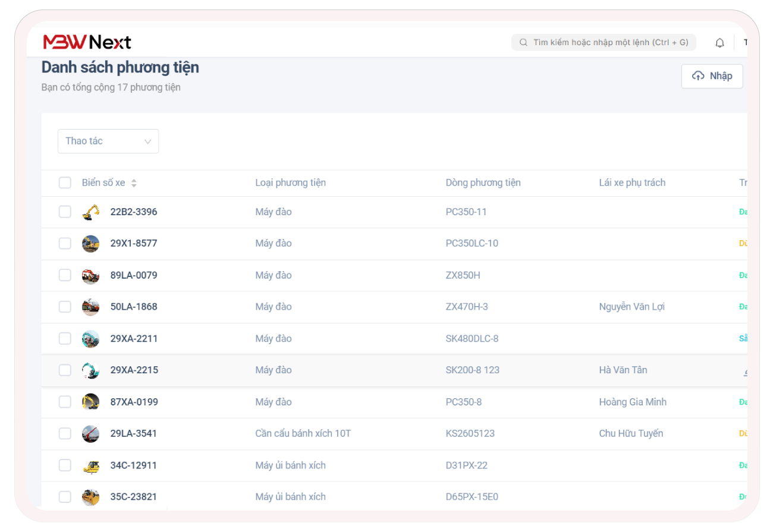Focus the Tìm kiếm search field

coord(604,43)
